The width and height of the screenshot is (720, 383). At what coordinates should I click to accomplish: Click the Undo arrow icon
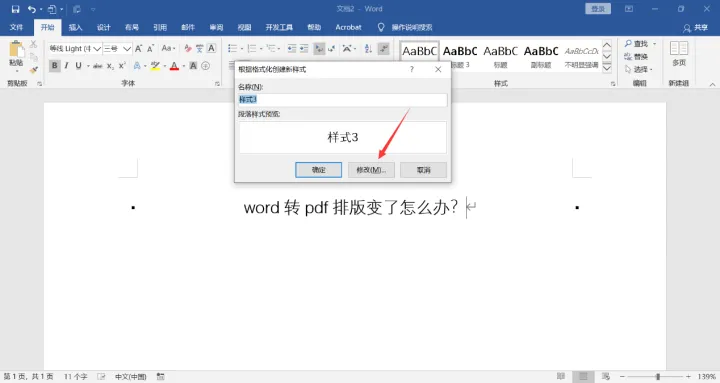pos(31,9)
